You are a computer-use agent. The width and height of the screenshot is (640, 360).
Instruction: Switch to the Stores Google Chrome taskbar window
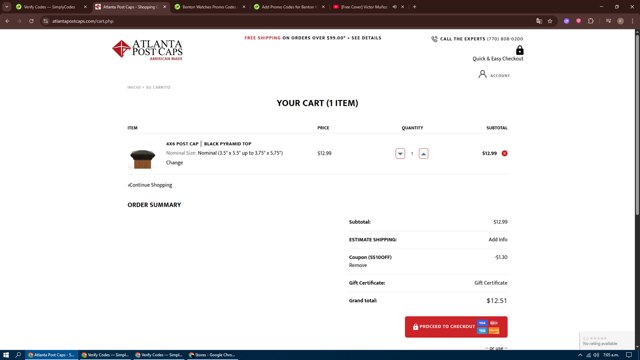click(x=212, y=355)
